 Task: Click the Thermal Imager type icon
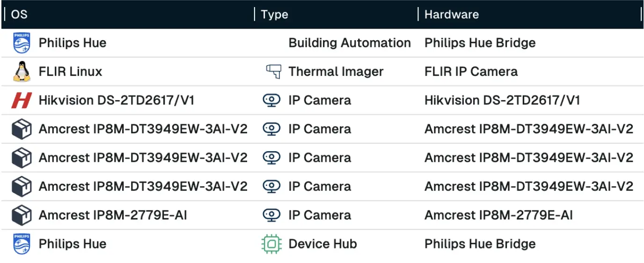(273, 72)
